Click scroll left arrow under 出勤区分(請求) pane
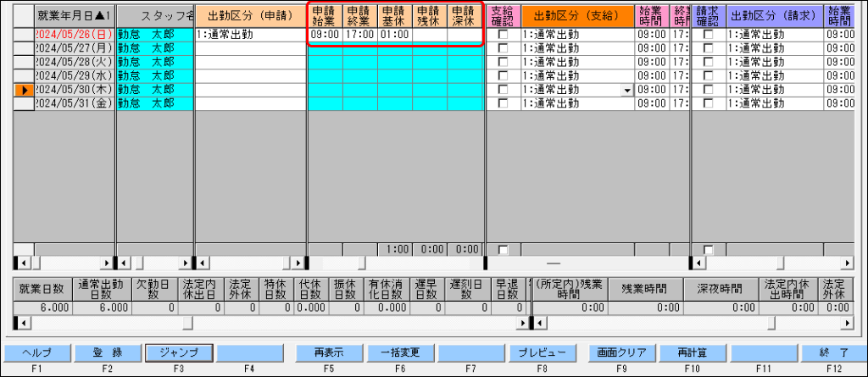 [700, 263]
